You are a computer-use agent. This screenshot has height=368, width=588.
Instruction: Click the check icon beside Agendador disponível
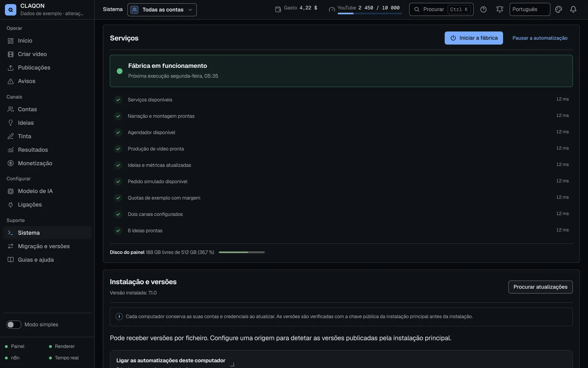coord(118,132)
